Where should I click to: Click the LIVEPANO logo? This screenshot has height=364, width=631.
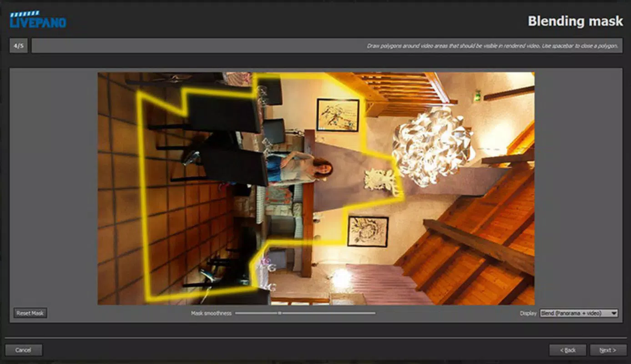click(x=38, y=20)
